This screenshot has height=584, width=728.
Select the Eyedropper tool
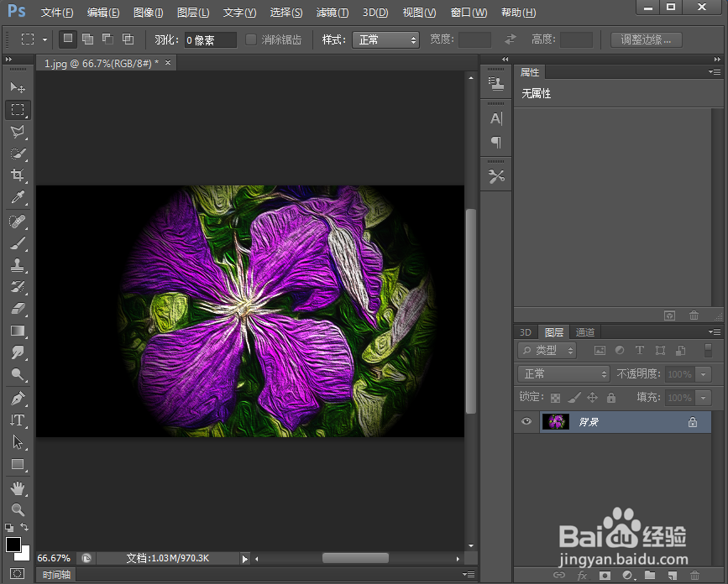click(x=18, y=197)
